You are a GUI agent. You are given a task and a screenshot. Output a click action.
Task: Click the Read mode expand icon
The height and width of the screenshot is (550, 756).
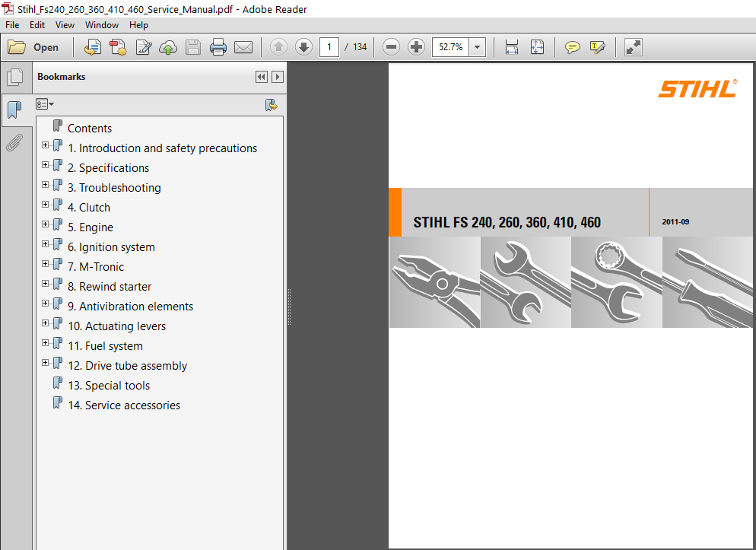coord(633,47)
